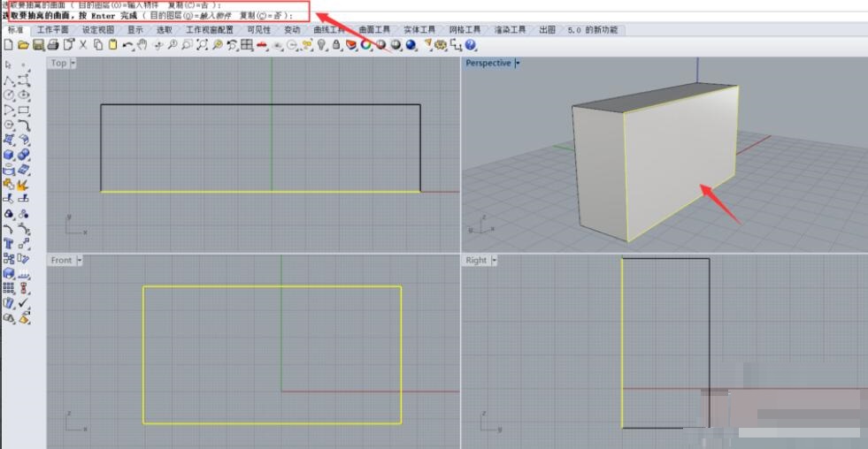Click the New file icon

pos(9,44)
